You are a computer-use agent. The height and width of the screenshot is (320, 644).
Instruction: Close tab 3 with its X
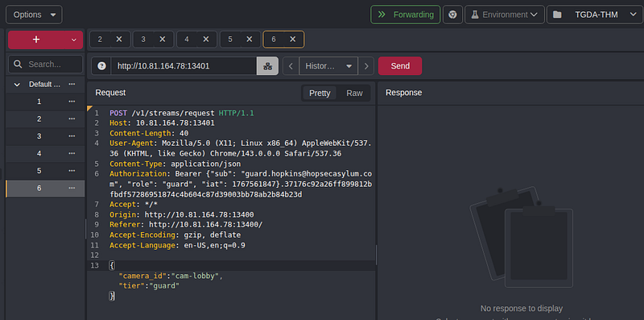163,39
